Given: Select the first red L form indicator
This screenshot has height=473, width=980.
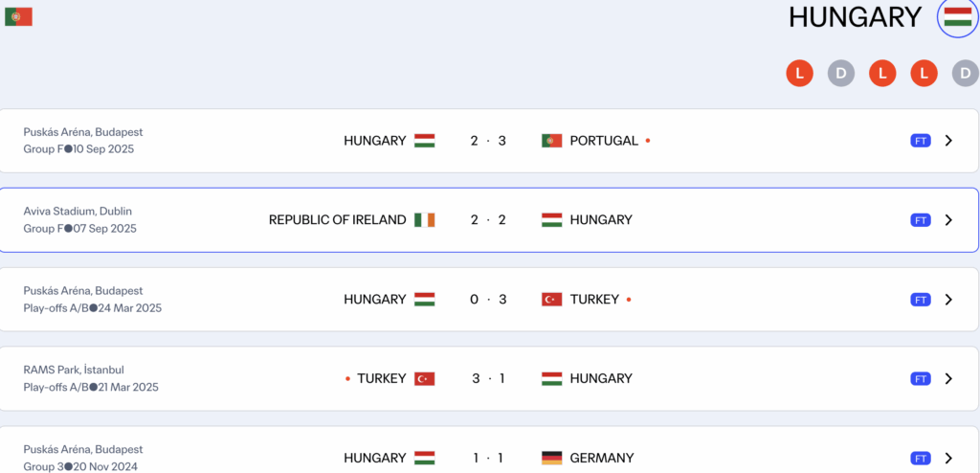Looking at the screenshot, I should click(x=799, y=73).
